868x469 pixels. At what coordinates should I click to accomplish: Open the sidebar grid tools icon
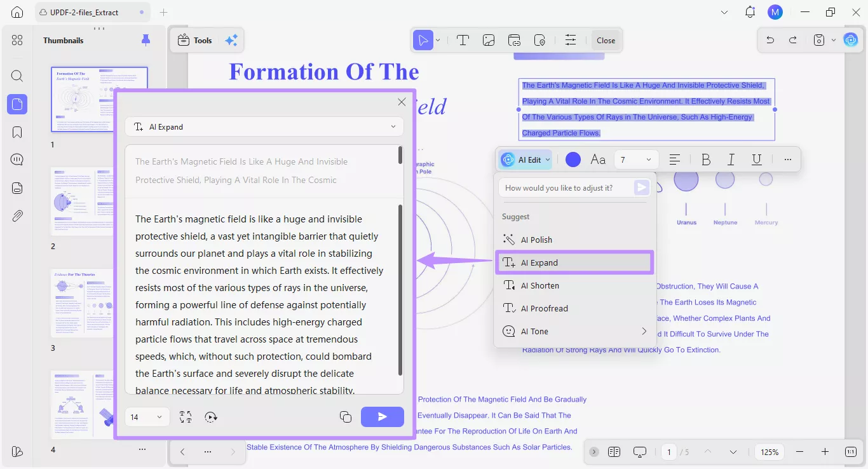click(17, 40)
